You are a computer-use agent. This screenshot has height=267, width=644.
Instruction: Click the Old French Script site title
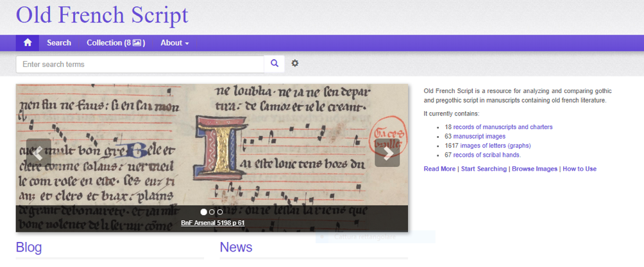102,15
